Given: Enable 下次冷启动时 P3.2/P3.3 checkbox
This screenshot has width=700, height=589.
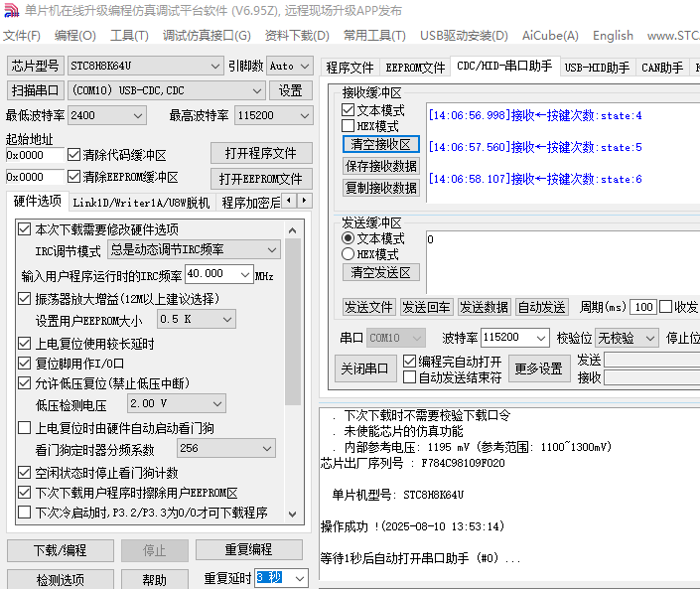Looking at the screenshot, I should tap(24, 512).
